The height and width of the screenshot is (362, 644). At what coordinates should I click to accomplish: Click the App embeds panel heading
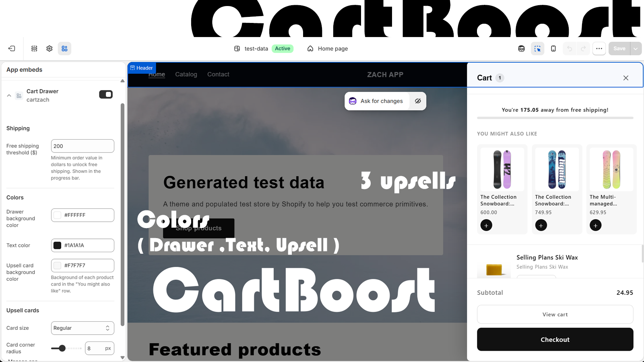pos(24,70)
